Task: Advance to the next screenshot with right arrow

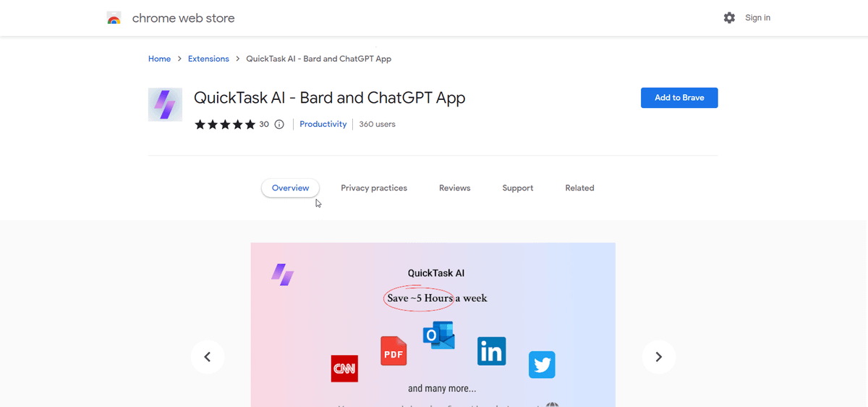Action: (x=659, y=357)
